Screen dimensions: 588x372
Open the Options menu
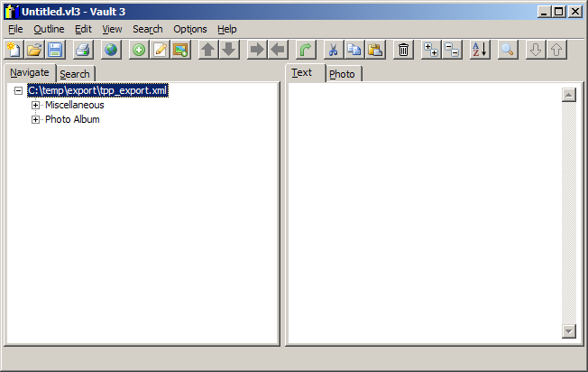(189, 29)
